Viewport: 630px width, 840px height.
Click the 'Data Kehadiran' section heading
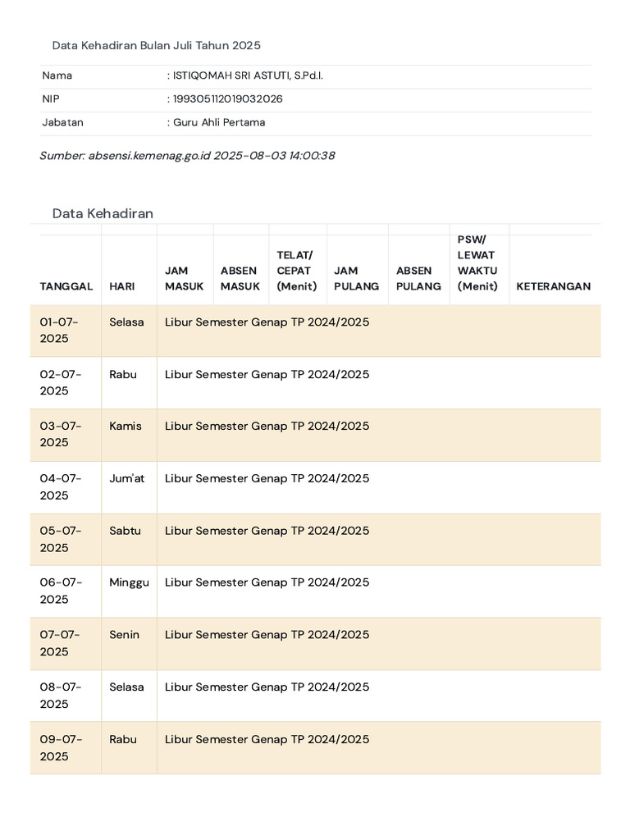tap(103, 214)
